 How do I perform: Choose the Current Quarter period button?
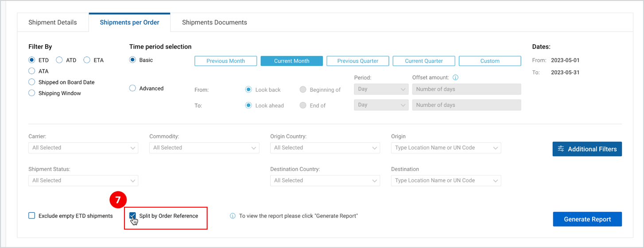point(424,61)
